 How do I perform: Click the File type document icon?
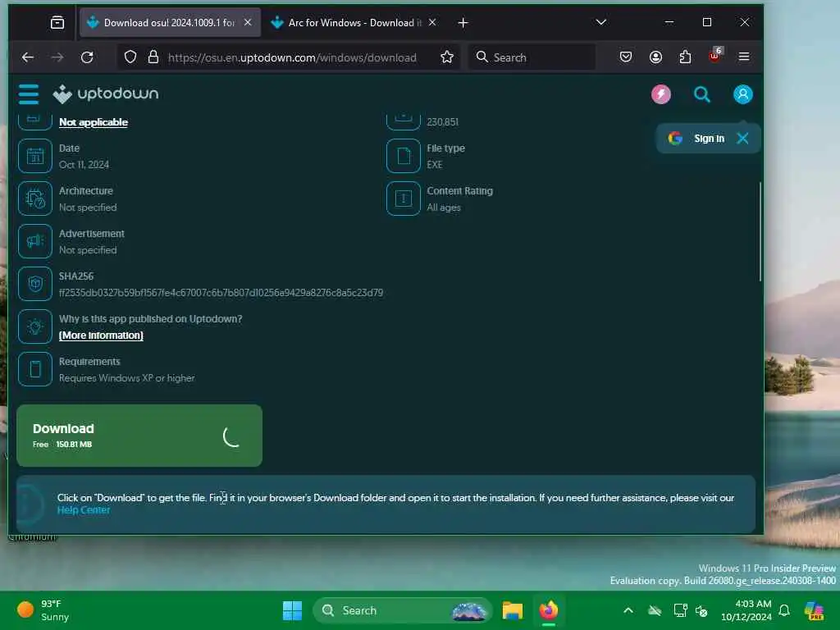(404, 156)
